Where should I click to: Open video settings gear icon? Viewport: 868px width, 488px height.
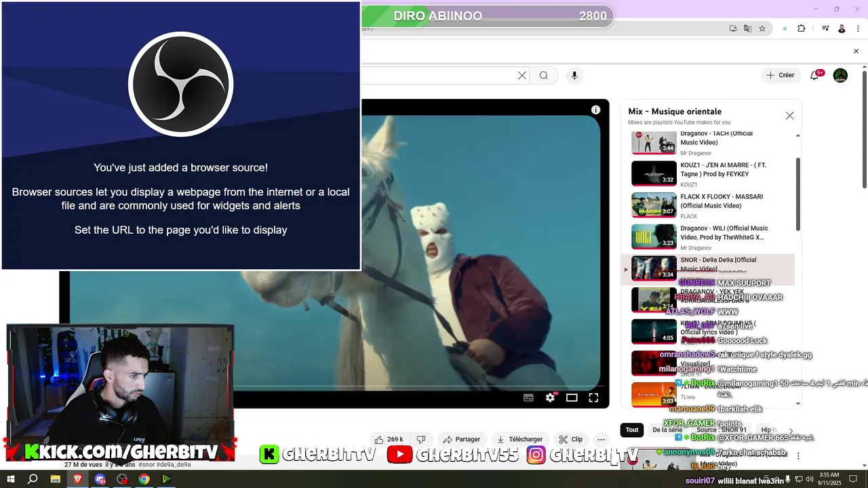(550, 398)
